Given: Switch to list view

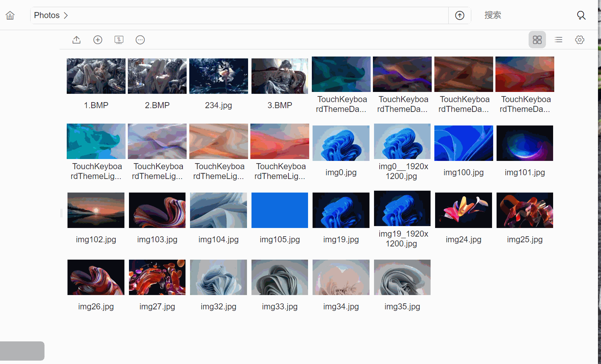Looking at the screenshot, I should point(558,40).
